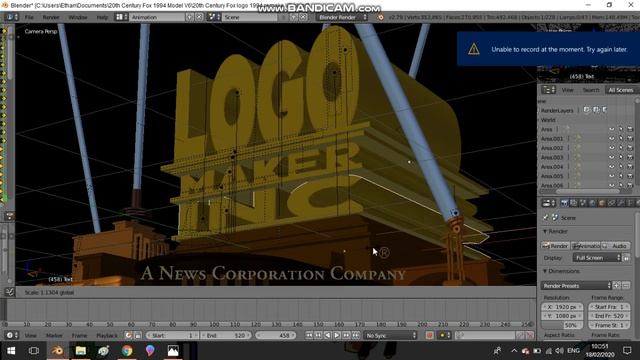Add render preset with plus icon
The image size is (640, 360).
pyautogui.click(x=617, y=286)
